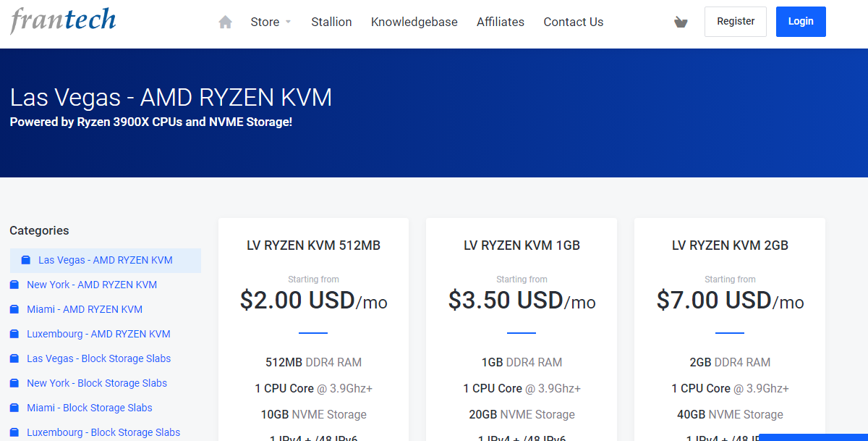Click the LV RYZEN KVM 2GB plan title

point(730,245)
